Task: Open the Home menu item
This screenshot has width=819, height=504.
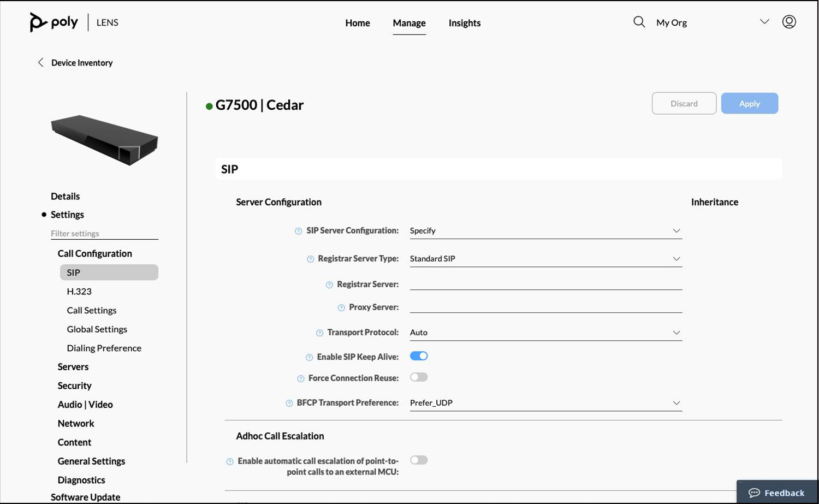Action: (357, 23)
